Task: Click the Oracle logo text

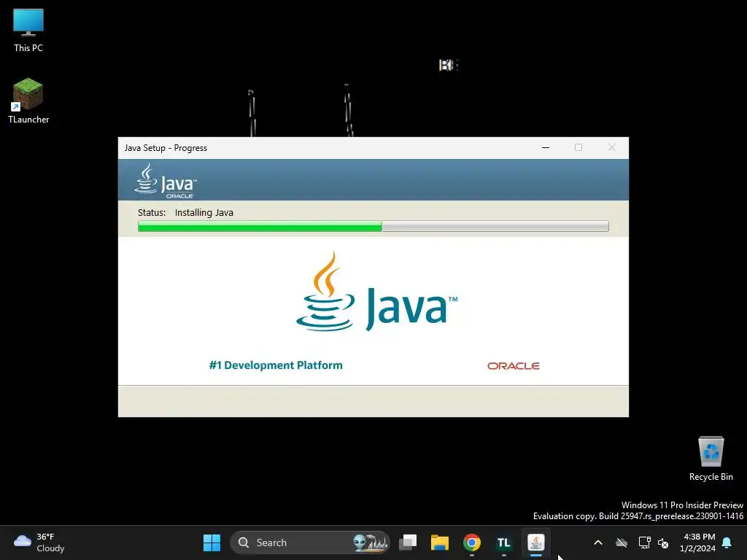Action: [x=513, y=366]
